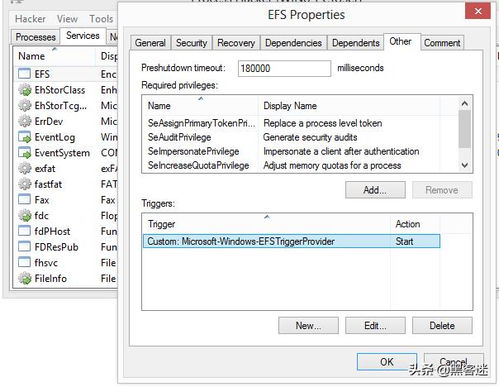This screenshot has height=387, width=499.
Task: Open the Recovery tab
Action: click(x=236, y=43)
